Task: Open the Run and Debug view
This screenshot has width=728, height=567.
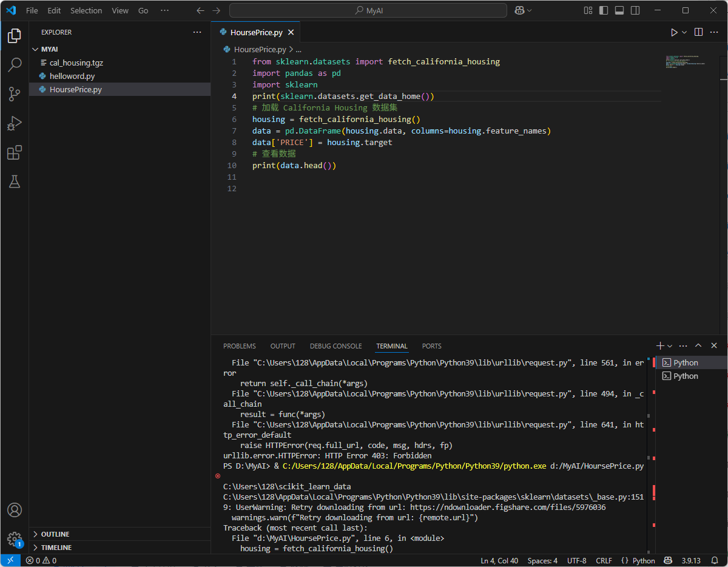Action: tap(15, 123)
